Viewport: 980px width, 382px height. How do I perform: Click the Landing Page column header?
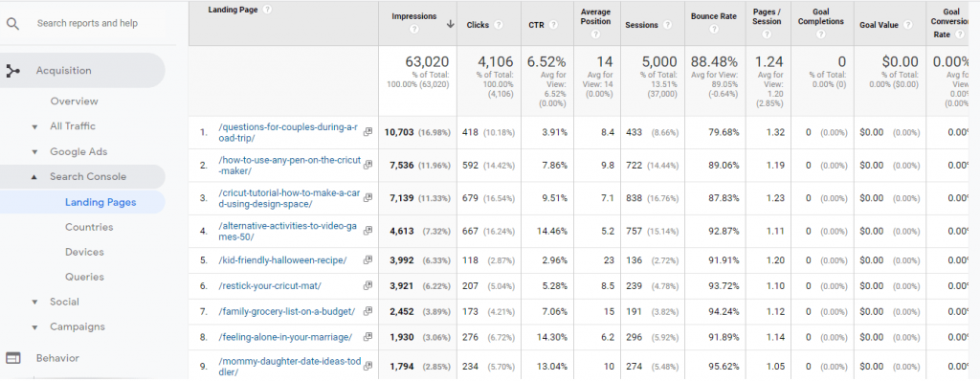pos(234,10)
